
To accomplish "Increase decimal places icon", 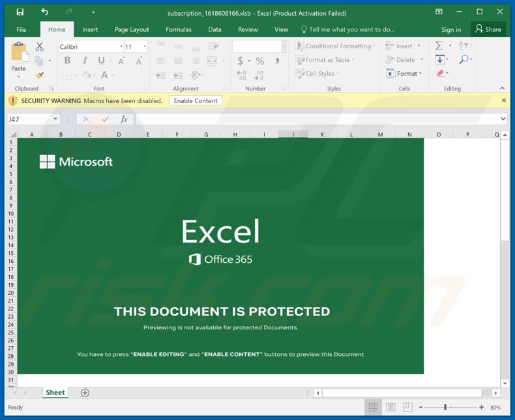I will point(241,76).
